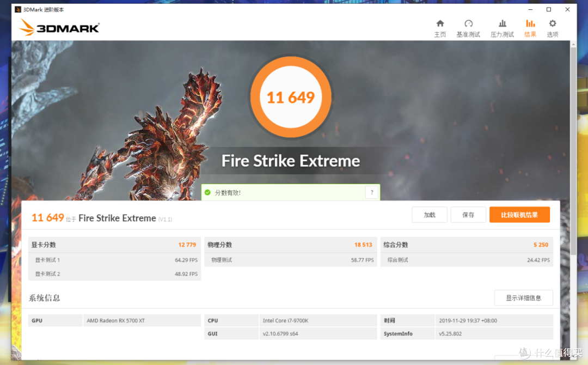Click 64.29 FPS graphics test 1 result

[x=186, y=260]
